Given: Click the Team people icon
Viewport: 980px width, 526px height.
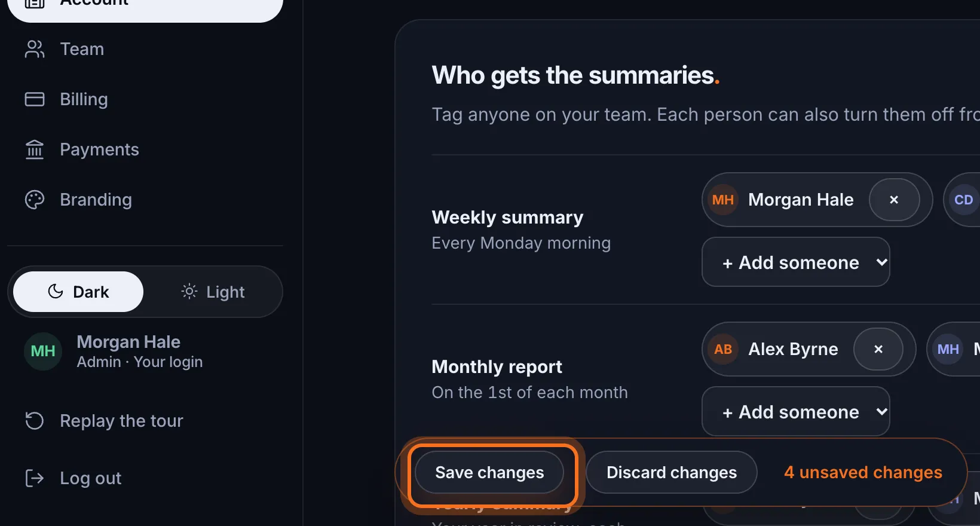Looking at the screenshot, I should [x=35, y=49].
